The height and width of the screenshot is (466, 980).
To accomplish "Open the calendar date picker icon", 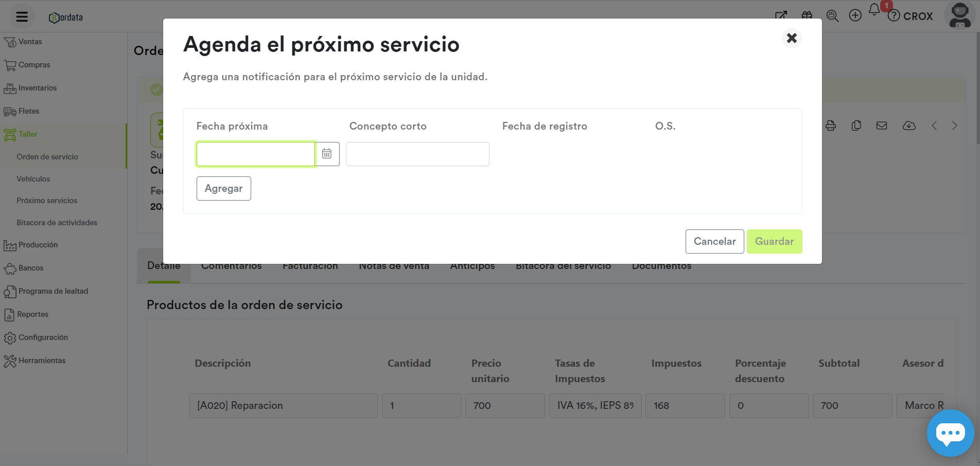I will coord(327,154).
